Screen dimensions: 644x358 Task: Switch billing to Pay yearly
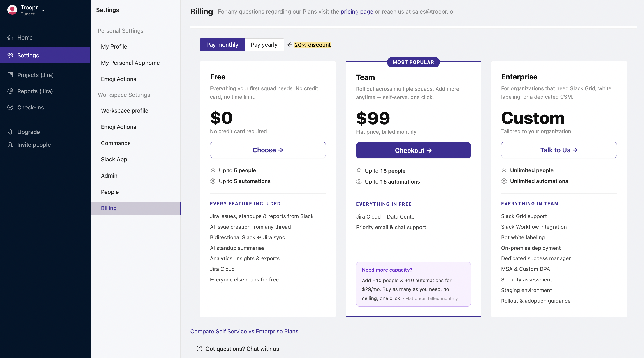tap(264, 45)
